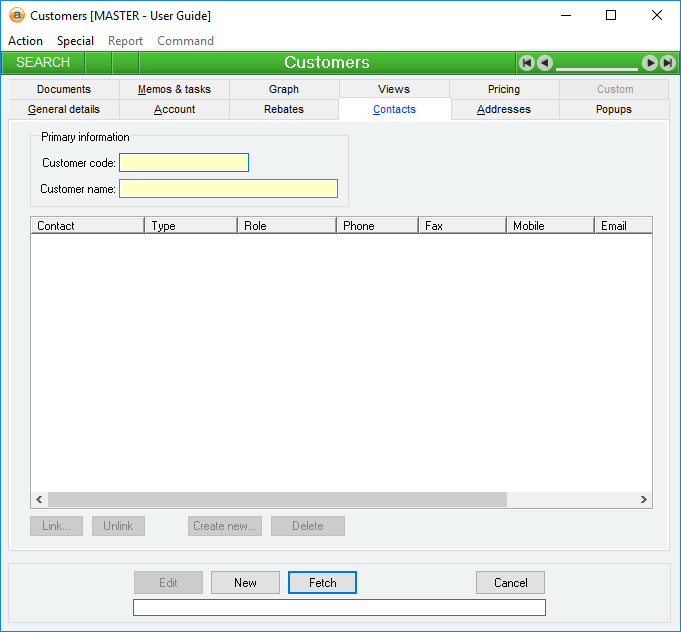This screenshot has width=681, height=632.
Task: Click the horizontal scrollbar of contacts table
Action: tap(277, 499)
